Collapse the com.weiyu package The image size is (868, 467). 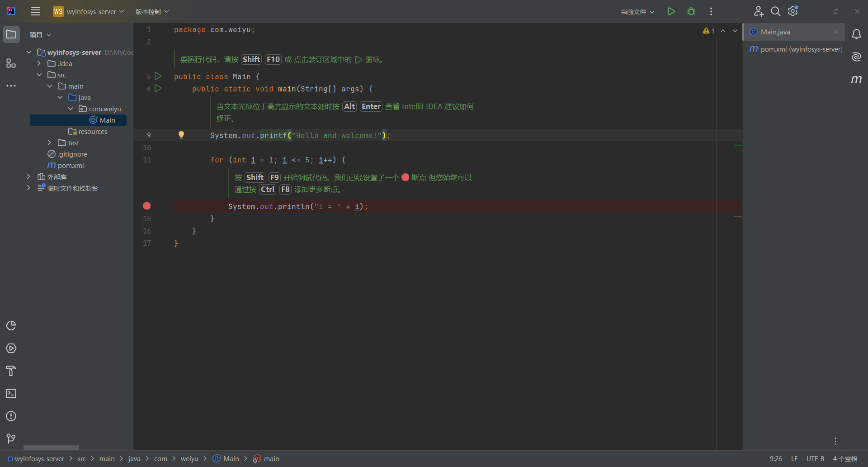[x=71, y=109]
